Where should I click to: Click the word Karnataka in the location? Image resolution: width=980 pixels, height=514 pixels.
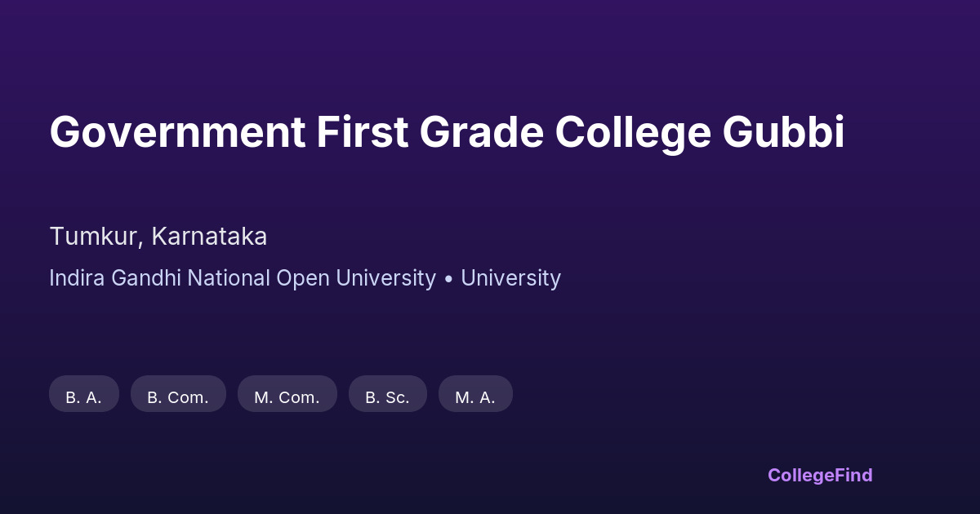pyautogui.click(x=209, y=237)
